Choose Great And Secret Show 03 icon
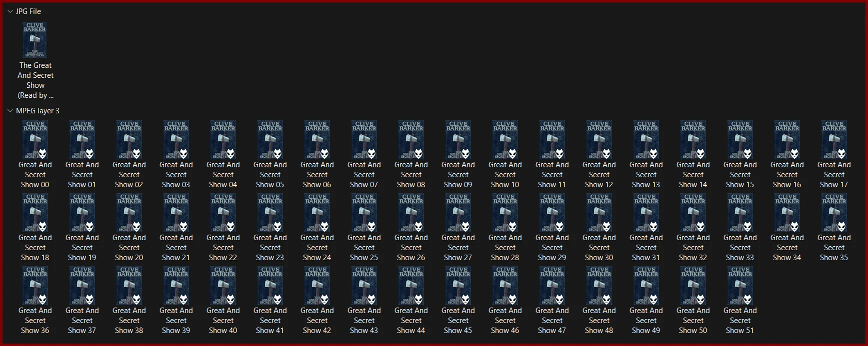 pos(176,140)
